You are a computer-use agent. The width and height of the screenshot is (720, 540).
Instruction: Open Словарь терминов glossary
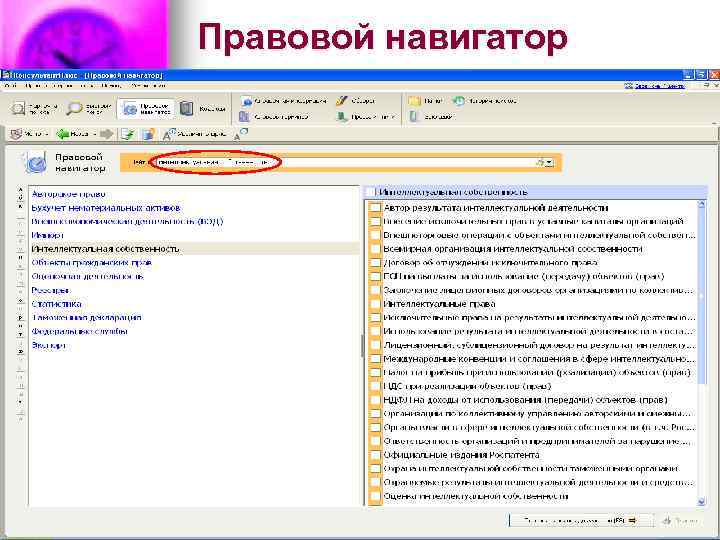(x=274, y=117)
